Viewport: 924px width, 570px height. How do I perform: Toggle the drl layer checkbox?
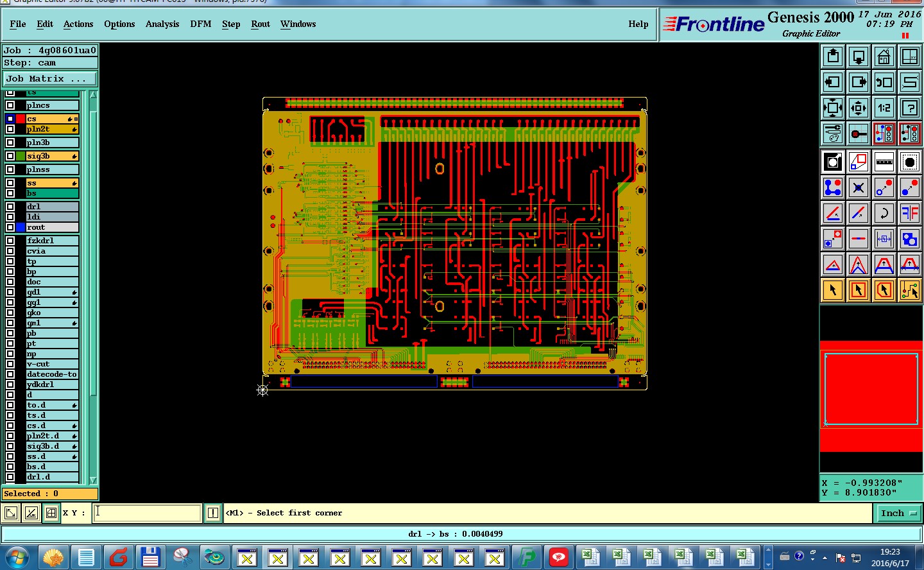[x=10, y=207]
